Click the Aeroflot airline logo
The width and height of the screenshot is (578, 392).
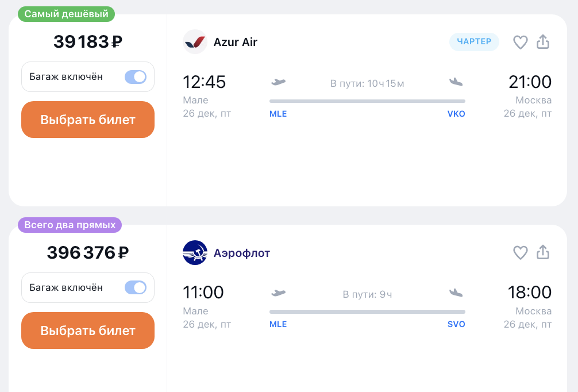pos(195,252)
